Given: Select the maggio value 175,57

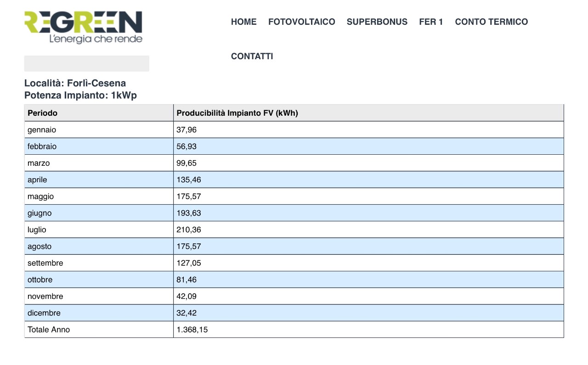Looking at the screenshot, I should point(189,197).
